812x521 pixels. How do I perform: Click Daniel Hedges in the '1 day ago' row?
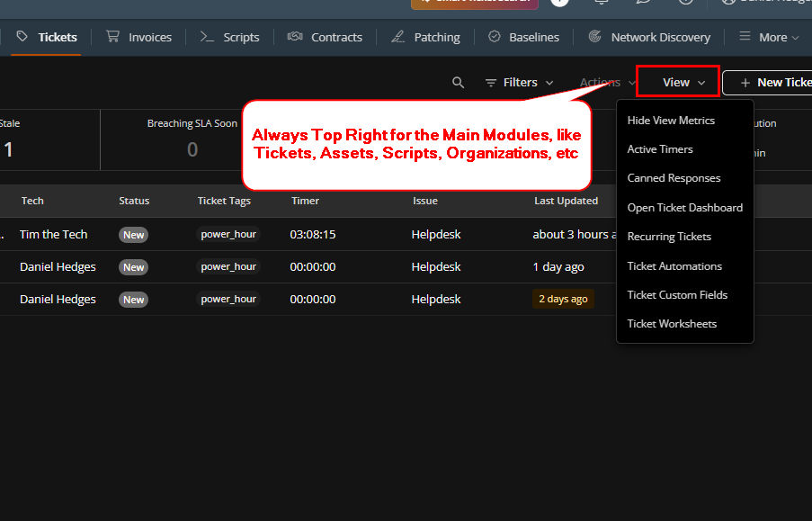click(x=58, y=267)
